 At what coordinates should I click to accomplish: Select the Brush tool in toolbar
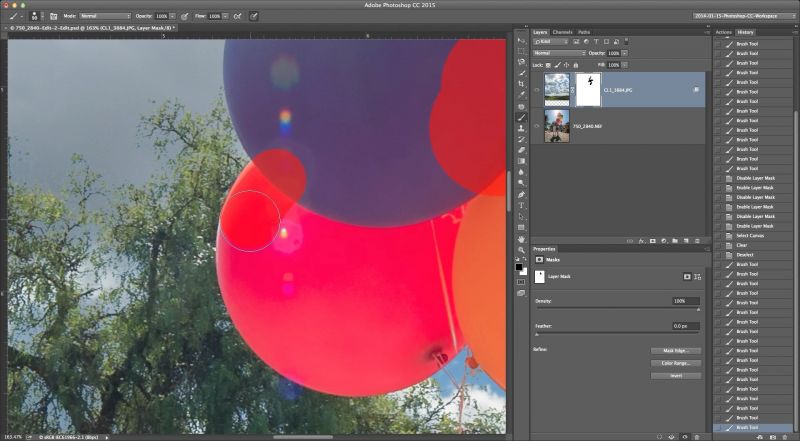521,117
